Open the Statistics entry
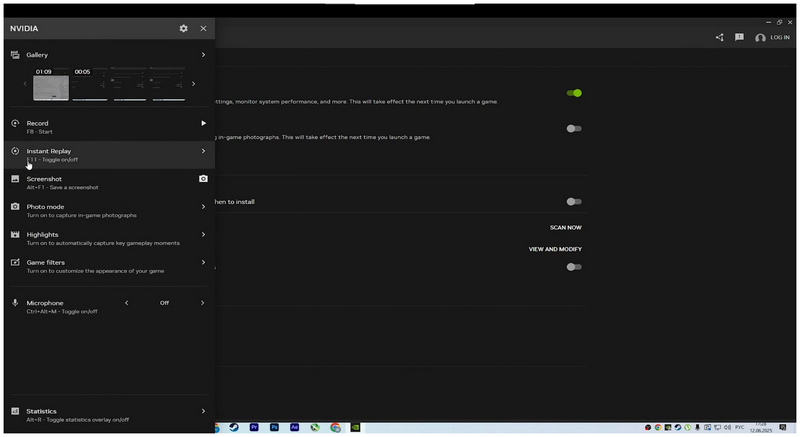Viewport: 800px width, 437px height. pos(109,415)
